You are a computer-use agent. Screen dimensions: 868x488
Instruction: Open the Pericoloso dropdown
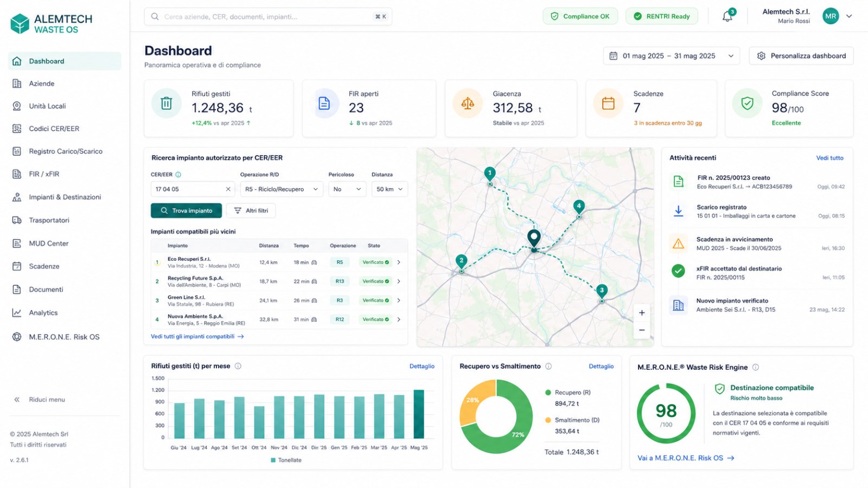pos(347,189)
